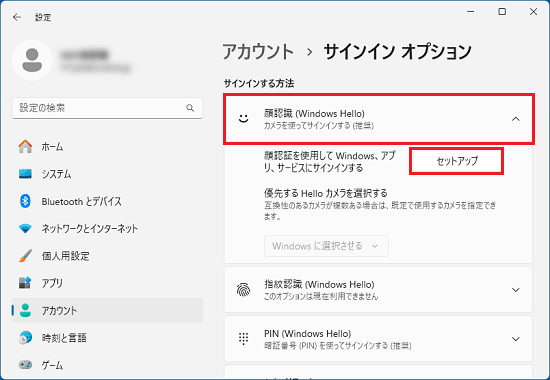The image size is (550, 380).
Task: Click the システム monitor icon
Action: pyautogui.click(x=25, y=174)
